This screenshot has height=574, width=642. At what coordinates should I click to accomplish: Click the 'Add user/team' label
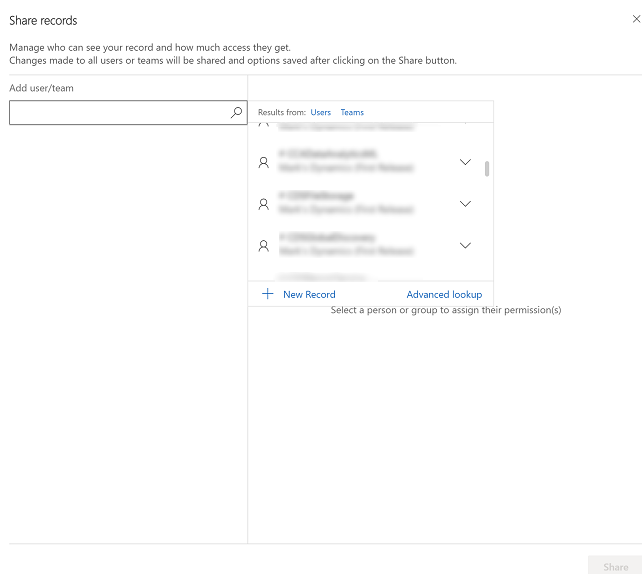click(41, 88)
